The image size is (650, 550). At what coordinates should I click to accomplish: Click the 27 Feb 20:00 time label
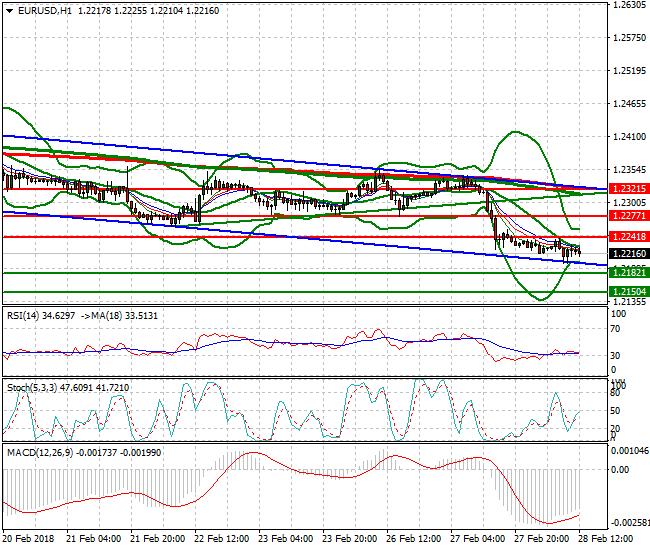pyautogui.click(x=541, y=539)
